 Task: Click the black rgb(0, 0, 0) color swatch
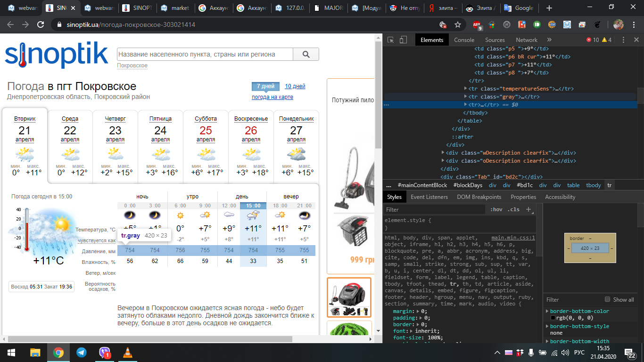(x=553, y=318)
